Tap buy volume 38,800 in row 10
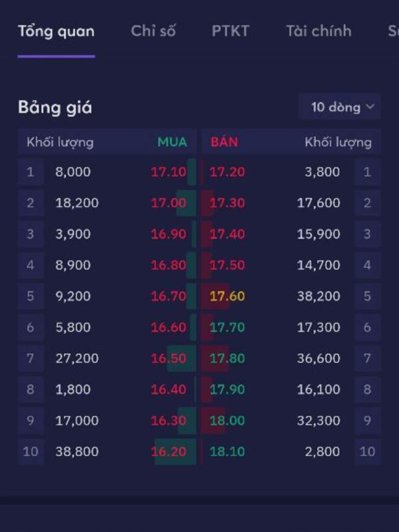The height and width of the screenshot is (532, 399). (77, 452)
